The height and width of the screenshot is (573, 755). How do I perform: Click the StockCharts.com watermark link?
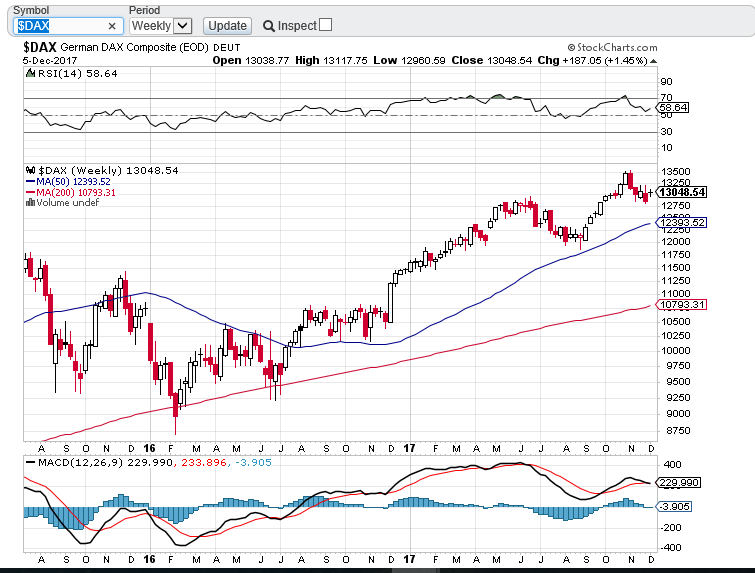tap(612, 47)
